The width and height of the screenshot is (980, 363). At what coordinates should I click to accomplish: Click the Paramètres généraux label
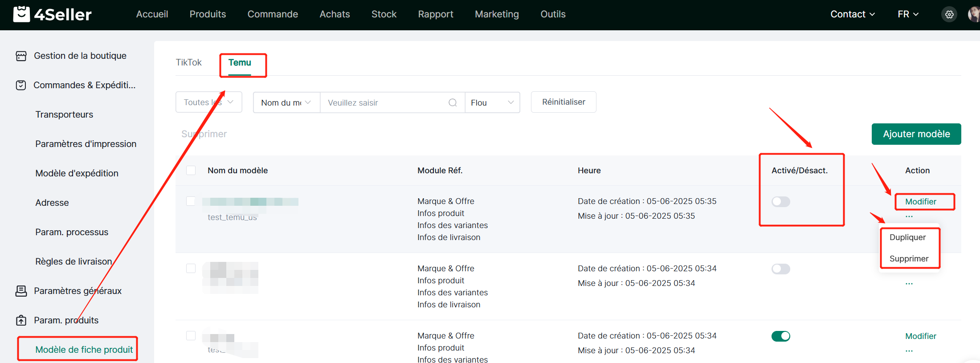point(78,291)
